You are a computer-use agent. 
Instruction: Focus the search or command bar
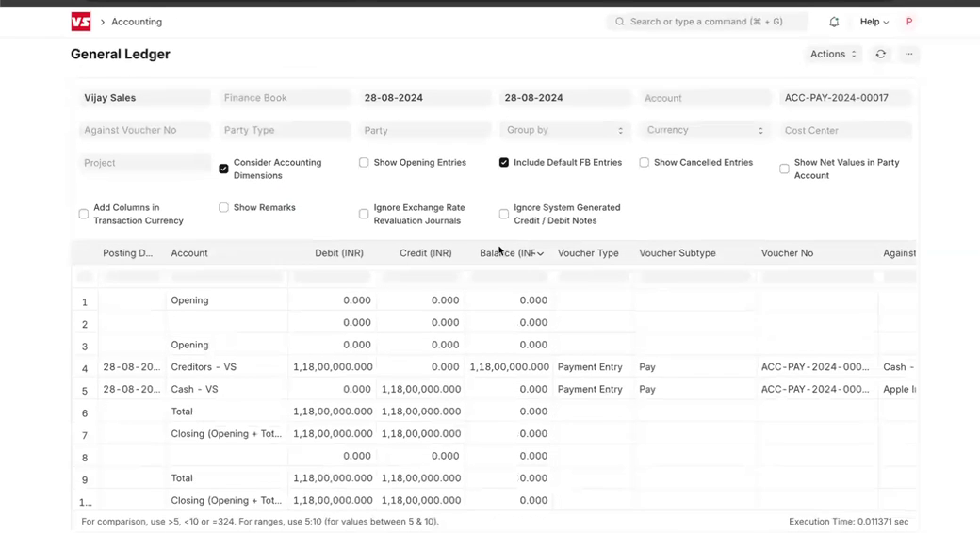coord(706,22)
